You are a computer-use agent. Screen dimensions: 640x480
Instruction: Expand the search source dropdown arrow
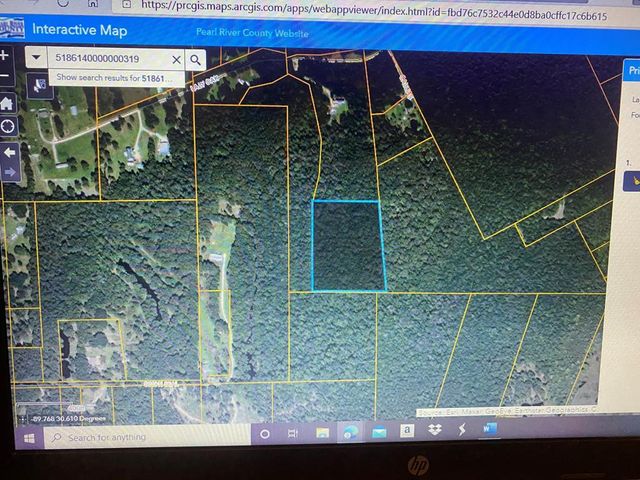pyautogui.click(x=38, y=59)
